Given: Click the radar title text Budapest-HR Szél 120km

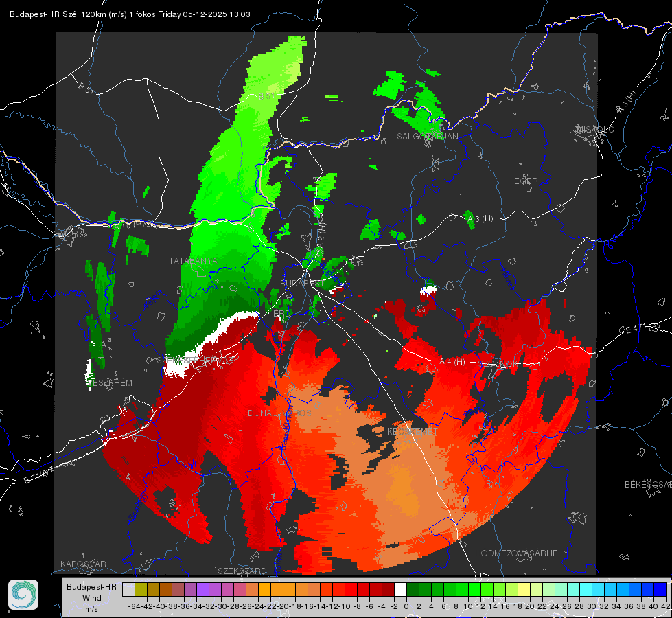Looking at the screenshot, I should 58,14.
